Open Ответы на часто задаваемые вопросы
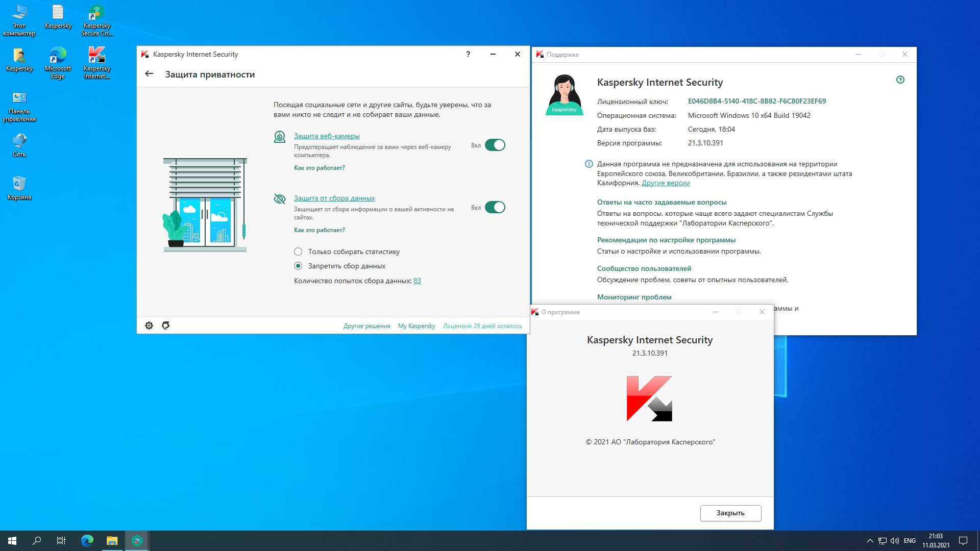 coord(662,203)
